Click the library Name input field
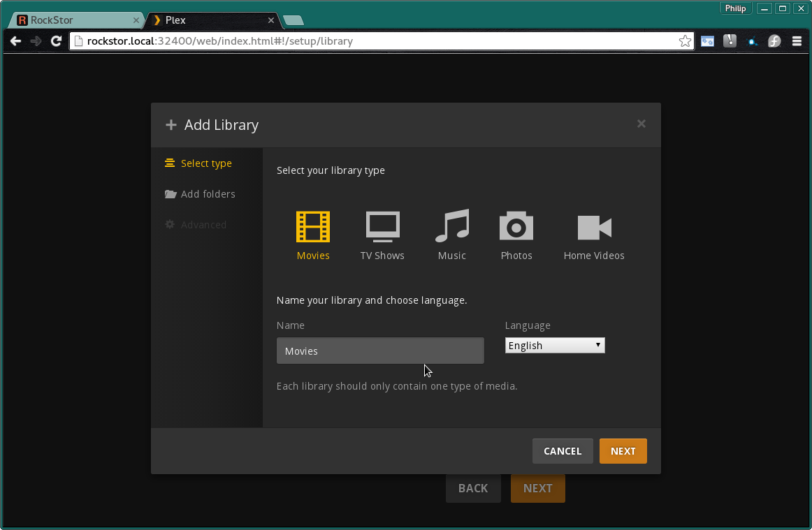The width and height of the screenshot is (812, 530). click(380, 351)
